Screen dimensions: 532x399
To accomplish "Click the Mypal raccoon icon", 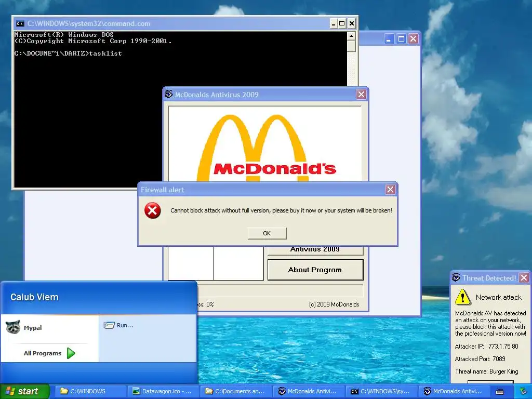I will click(x=13, y=327).
